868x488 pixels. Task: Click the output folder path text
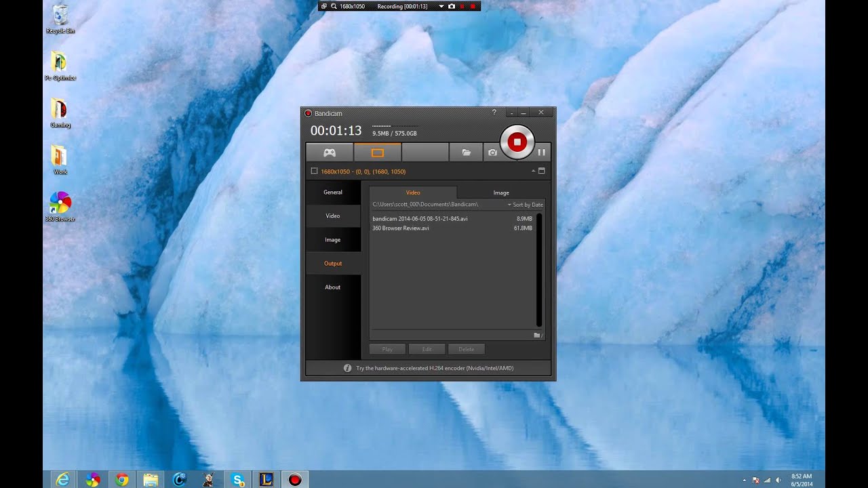point(425,205)
